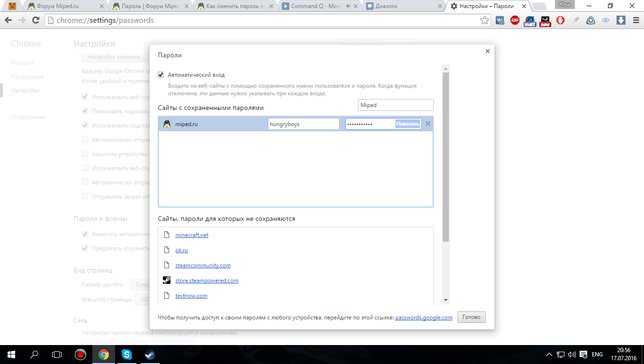Viewport: 644px width, 364px height.
Task: Open the textnow.com link
Action: point(191,296)
